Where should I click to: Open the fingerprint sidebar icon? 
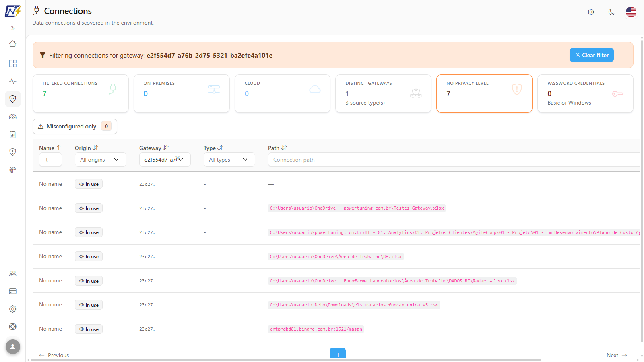pyautogui.click(x=13, y=170)
